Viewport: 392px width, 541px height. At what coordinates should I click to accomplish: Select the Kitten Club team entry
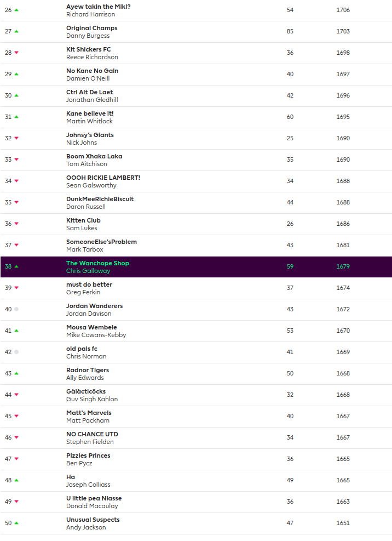coord(83,220)
